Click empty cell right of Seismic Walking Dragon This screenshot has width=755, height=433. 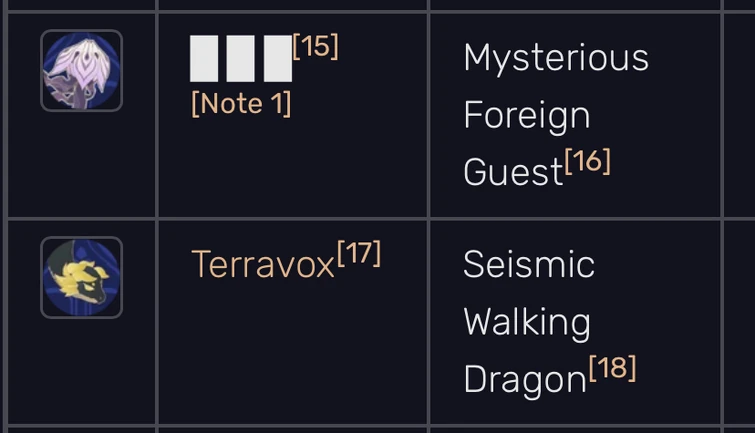(x=738, y=322)
